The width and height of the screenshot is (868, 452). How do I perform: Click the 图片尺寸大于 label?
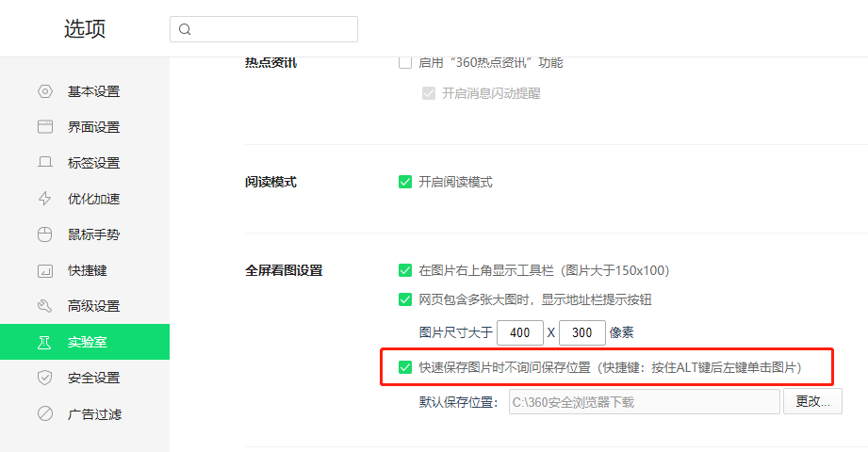(x=455, y=332)
